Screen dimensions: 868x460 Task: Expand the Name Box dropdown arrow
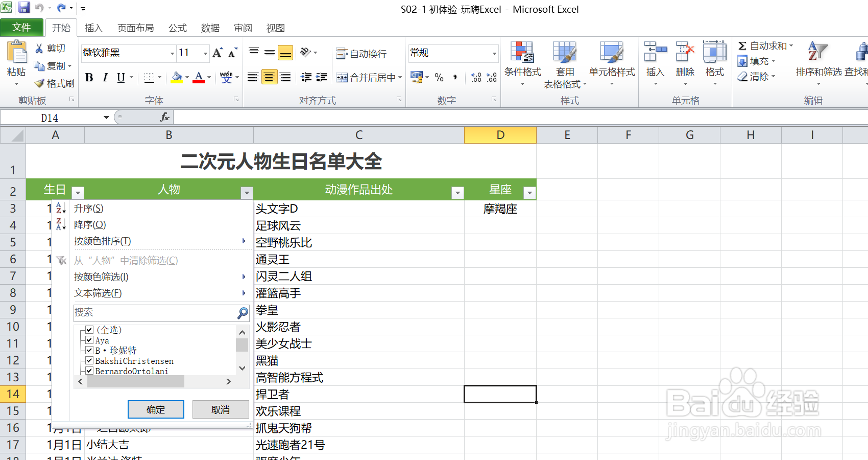[106, 118]
